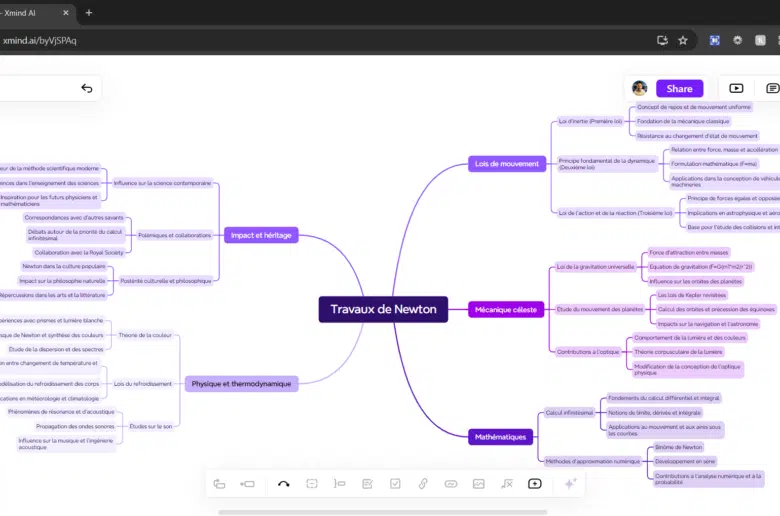The image size is (780, 516).
Task: Insert an equation using the formula icon
Action: [507, 484]
